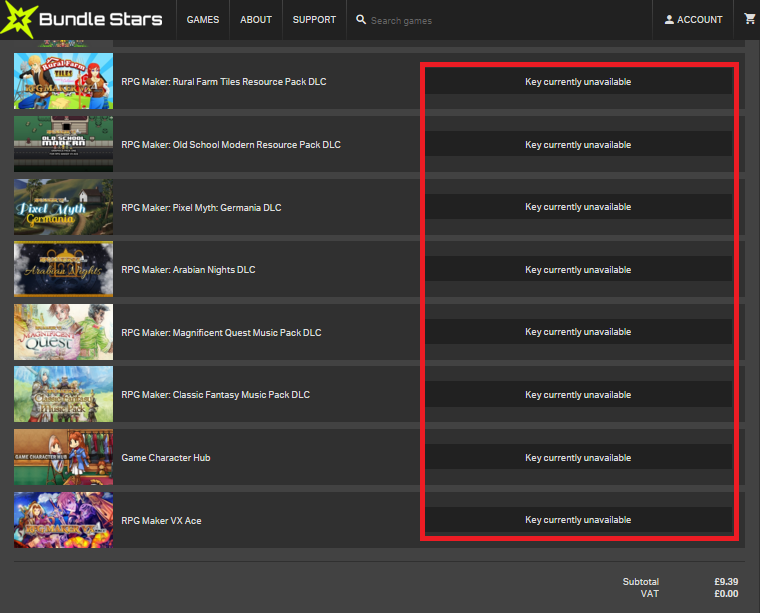The image size is (760, 613).
Task: Select the Arabian Nights DLC thumbnail
Action: point(63,270)
